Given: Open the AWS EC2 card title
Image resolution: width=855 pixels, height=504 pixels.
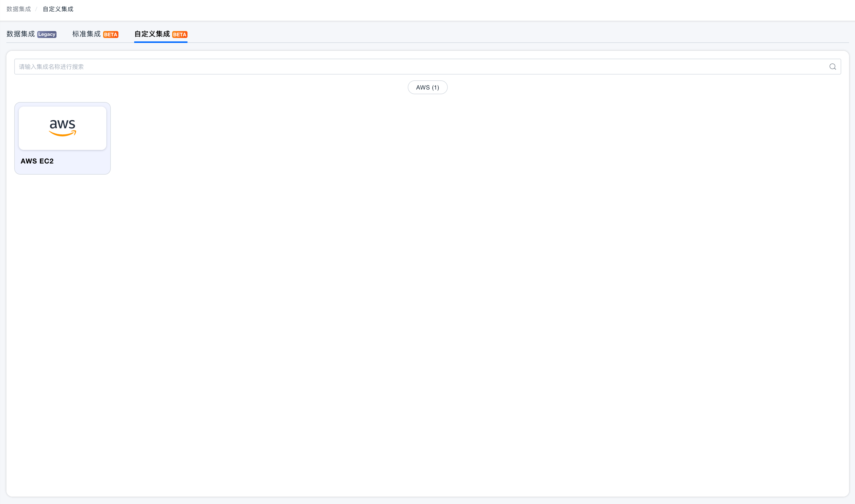Looking at the screenshot, I should pos(37,161).
